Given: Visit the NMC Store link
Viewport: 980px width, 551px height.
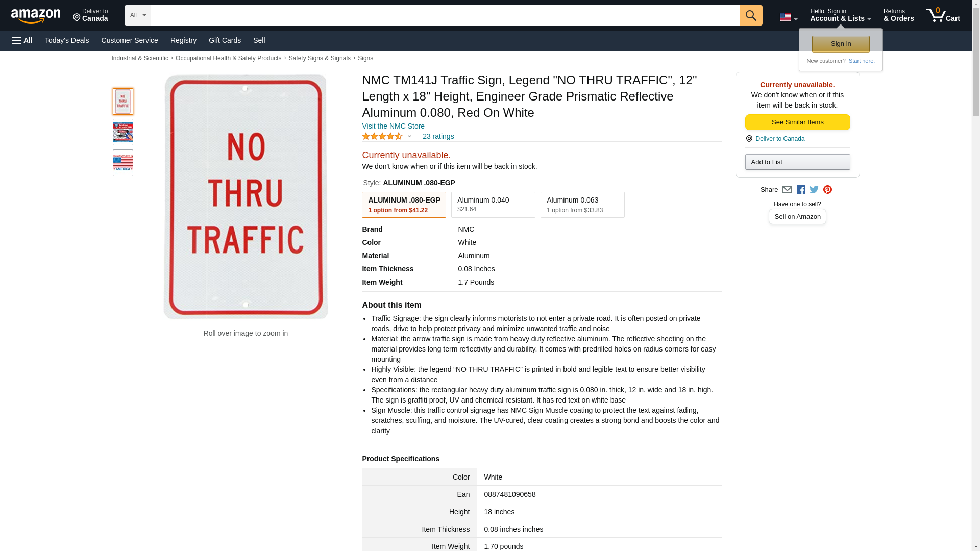Looking at the screenshot, I should click(393, 126).
